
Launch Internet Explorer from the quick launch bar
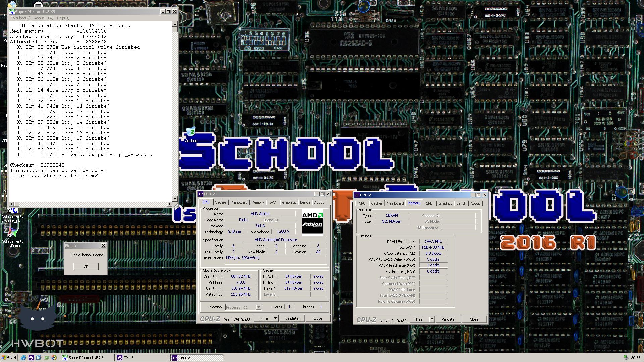(x=23, y=358)
